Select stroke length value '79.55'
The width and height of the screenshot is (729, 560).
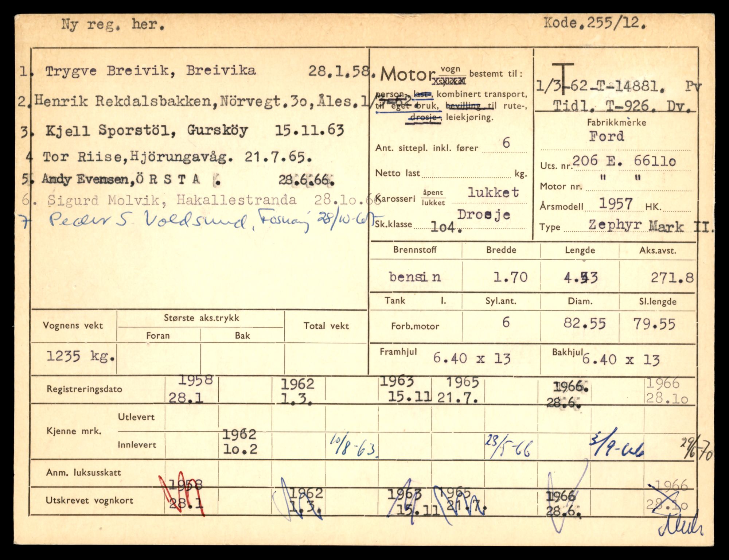click(654, 324)
